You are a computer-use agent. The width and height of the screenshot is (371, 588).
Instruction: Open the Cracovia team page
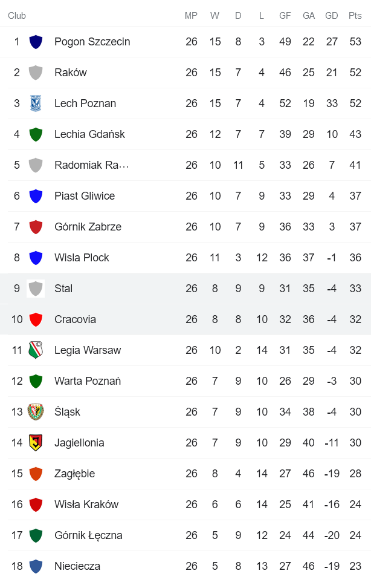[x=76, y=319]
